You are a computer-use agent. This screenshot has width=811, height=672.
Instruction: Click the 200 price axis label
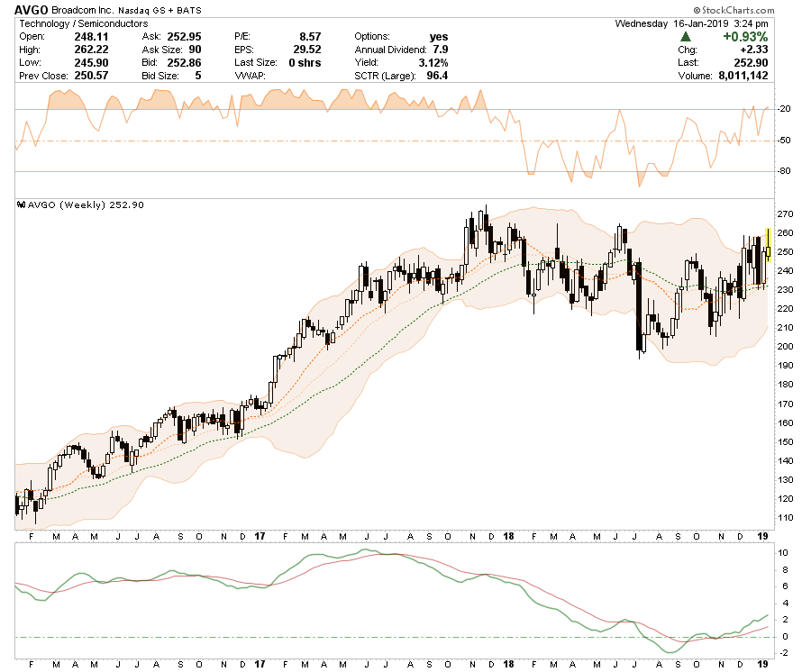[785, 346]
